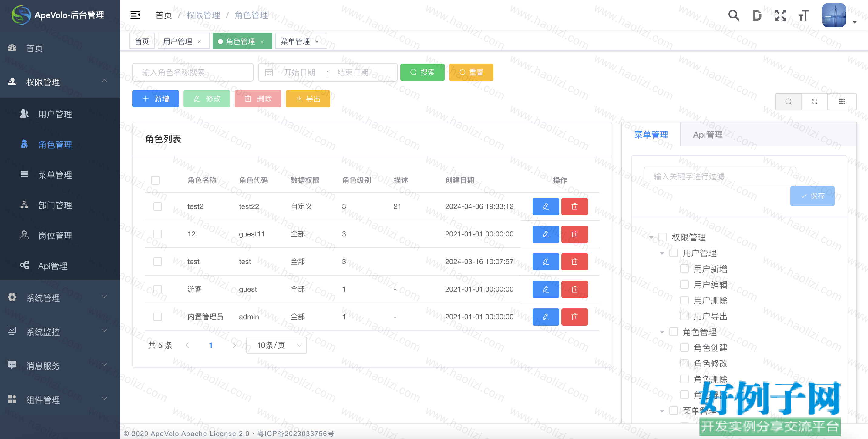Toggle fullscreen mode icon
The image size is (868, 439).
pyautogui.click(x=780, y=15)
